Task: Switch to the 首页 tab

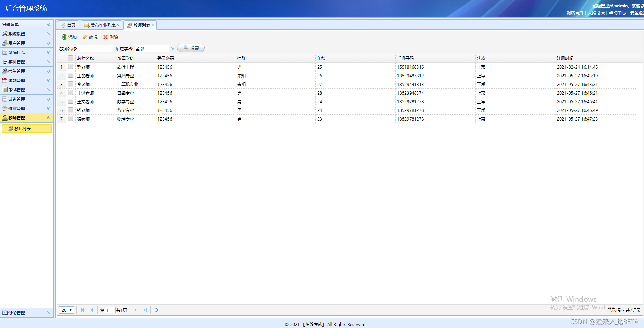Action: tap(68, 25)
